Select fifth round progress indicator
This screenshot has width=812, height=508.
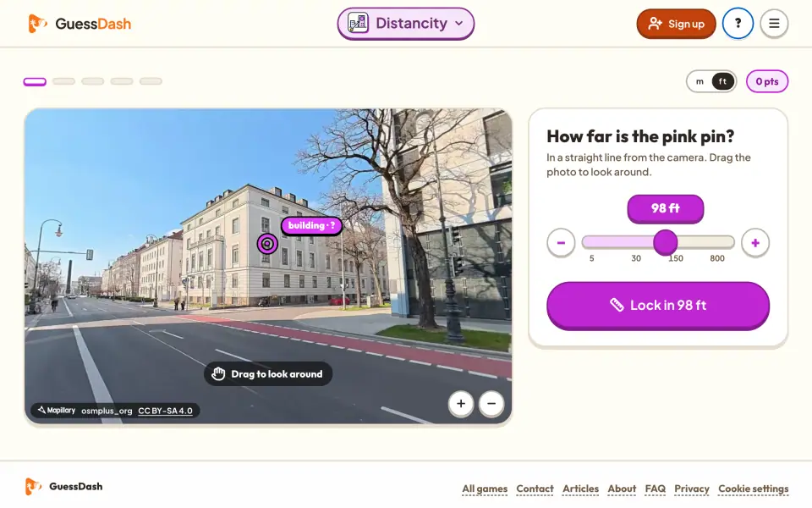coord(151,81)
